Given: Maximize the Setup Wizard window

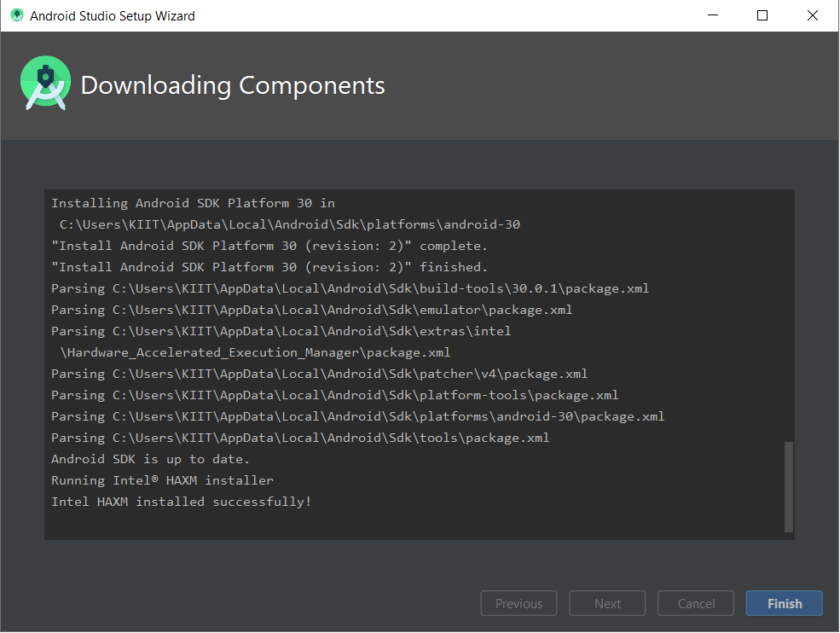Looking at the screenshot, I should [762, 15].
